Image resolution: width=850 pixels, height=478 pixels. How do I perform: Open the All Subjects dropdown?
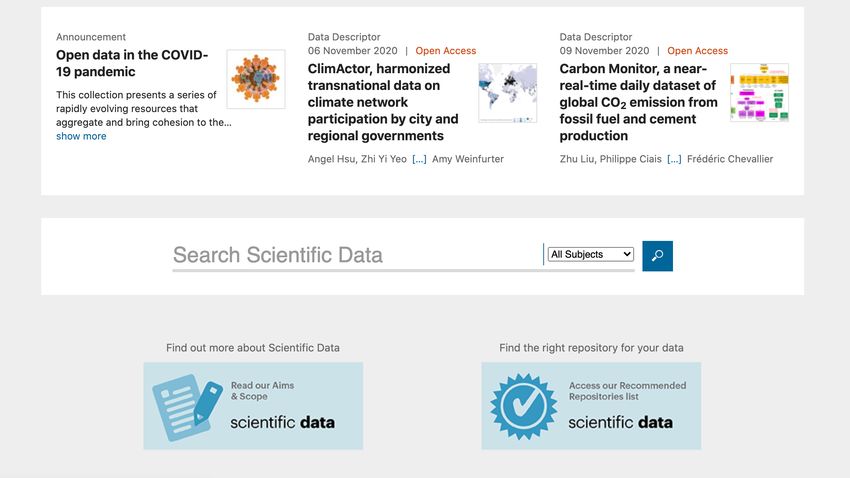590,254
